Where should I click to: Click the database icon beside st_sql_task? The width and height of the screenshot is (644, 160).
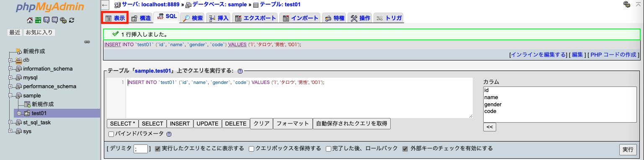coord(19,122)
